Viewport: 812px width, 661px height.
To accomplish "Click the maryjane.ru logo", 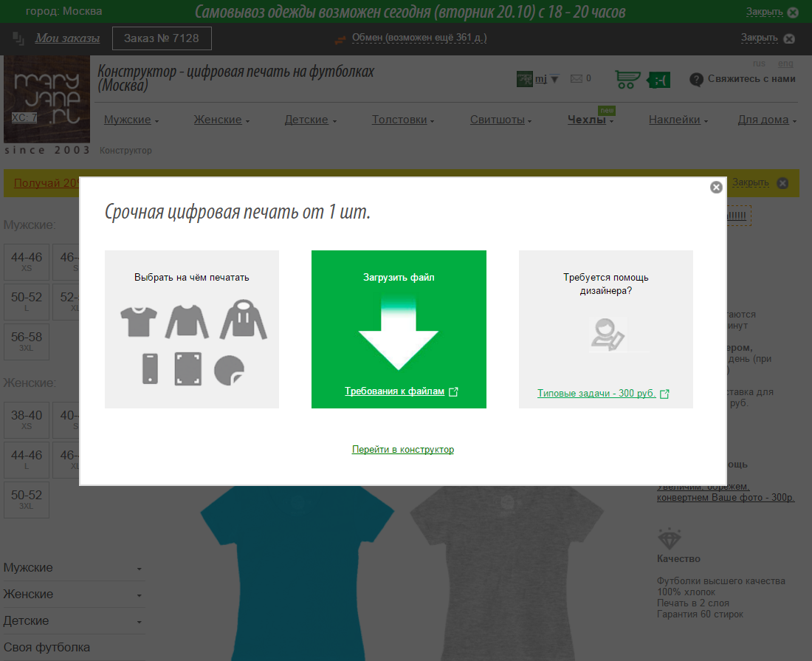I will tap(47, 99).
